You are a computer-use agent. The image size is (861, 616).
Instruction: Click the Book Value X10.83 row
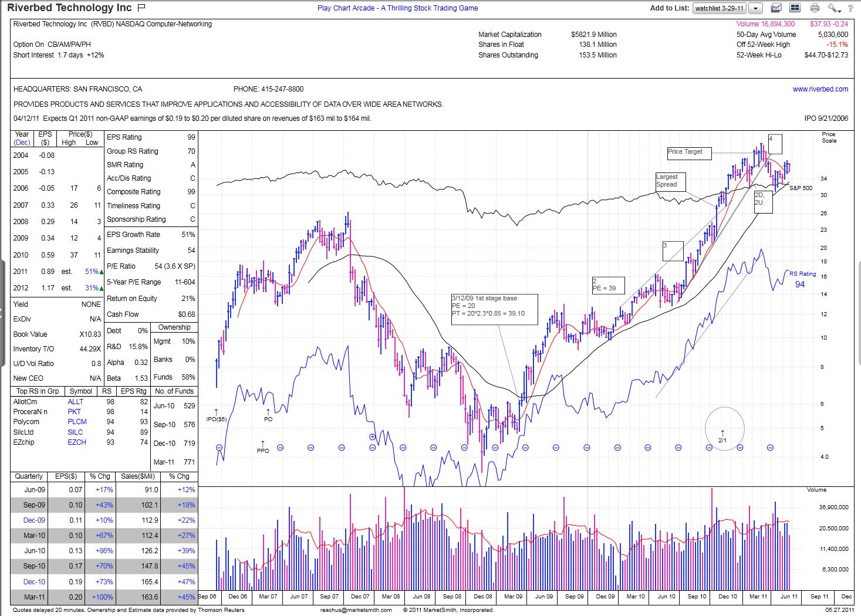tap(57, 334)
